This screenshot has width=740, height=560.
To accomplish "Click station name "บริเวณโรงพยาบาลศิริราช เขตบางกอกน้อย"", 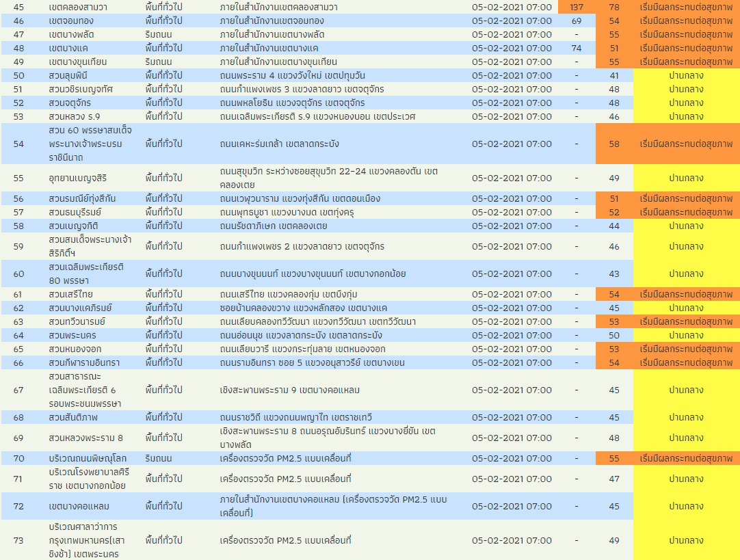I will tap(89, 479).
